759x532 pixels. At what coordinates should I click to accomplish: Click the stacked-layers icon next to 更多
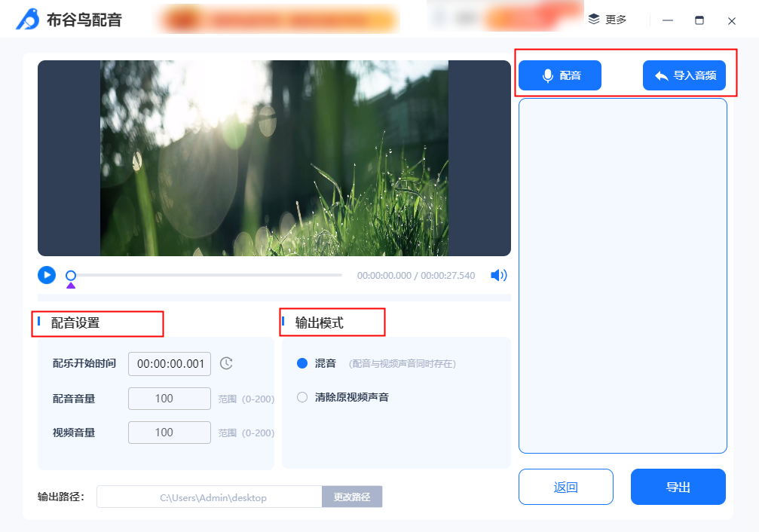[592, 20]
